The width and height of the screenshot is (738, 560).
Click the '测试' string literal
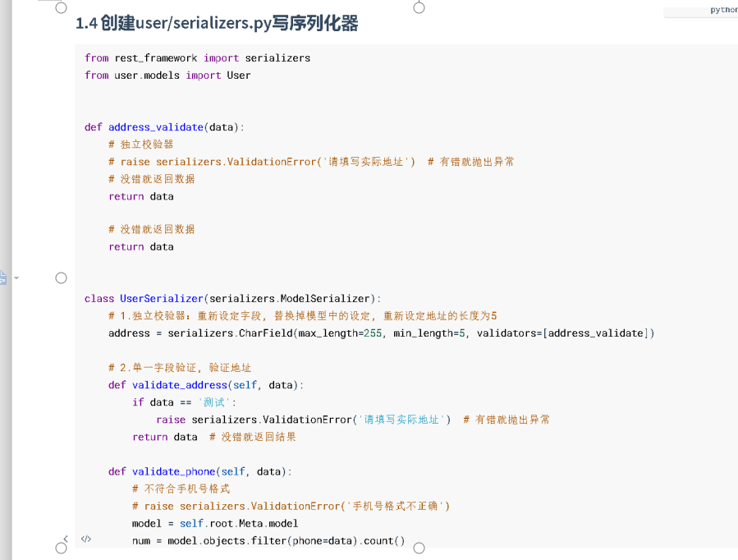(214, 402)
